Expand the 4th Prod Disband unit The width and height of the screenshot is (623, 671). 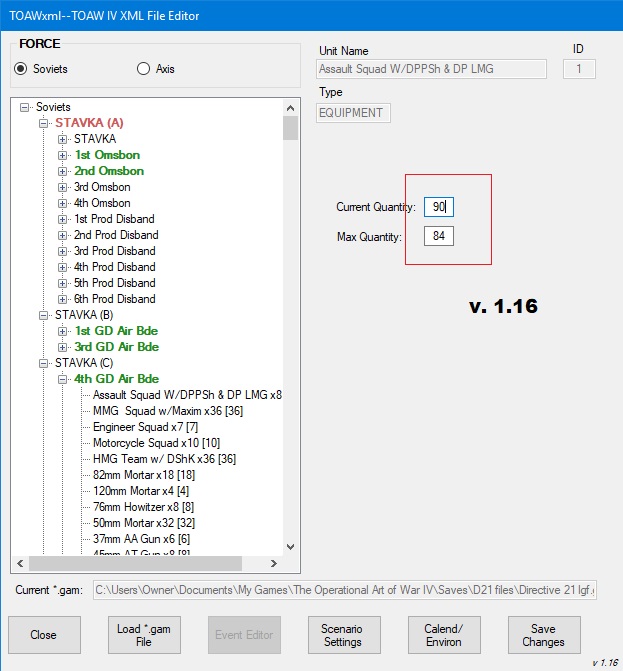coord(62,267)
